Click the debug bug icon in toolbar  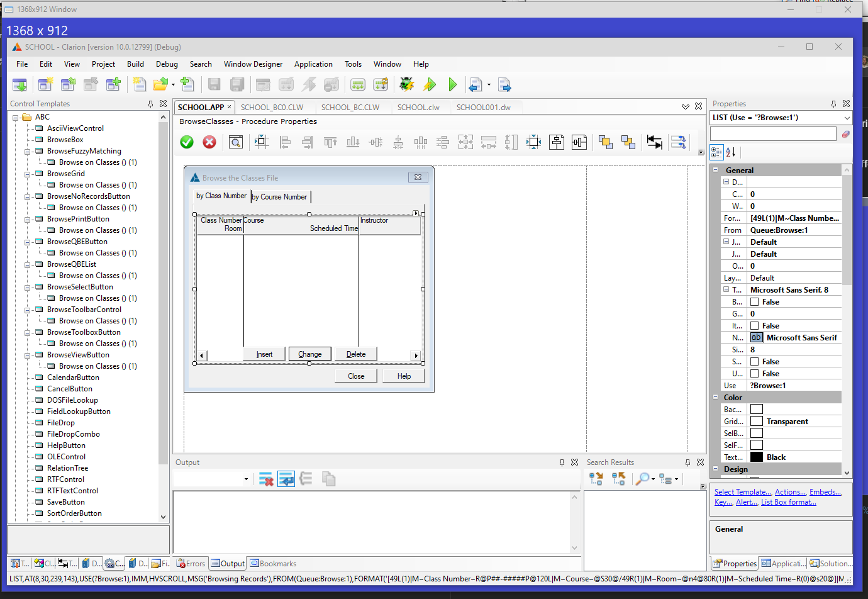[x=407, y=84]
